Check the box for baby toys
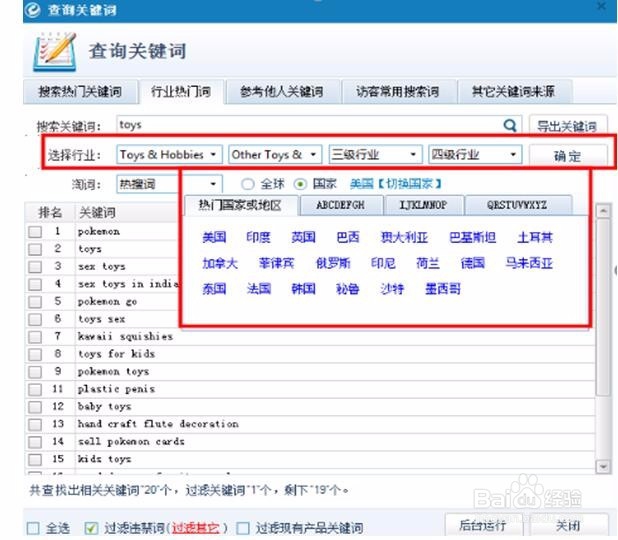Viewport: 618px width, 540px height. click(35, 406)
